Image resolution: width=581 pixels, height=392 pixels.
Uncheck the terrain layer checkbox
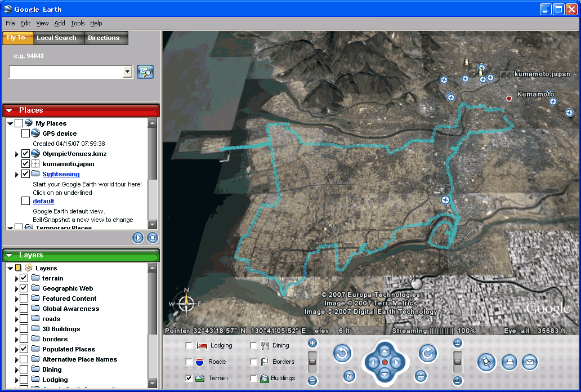click(24, 278)
